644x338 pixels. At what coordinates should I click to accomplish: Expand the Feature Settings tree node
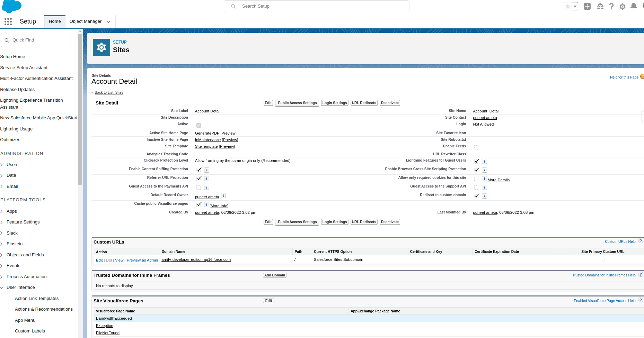pyautogui.click(x=2, y=222)
